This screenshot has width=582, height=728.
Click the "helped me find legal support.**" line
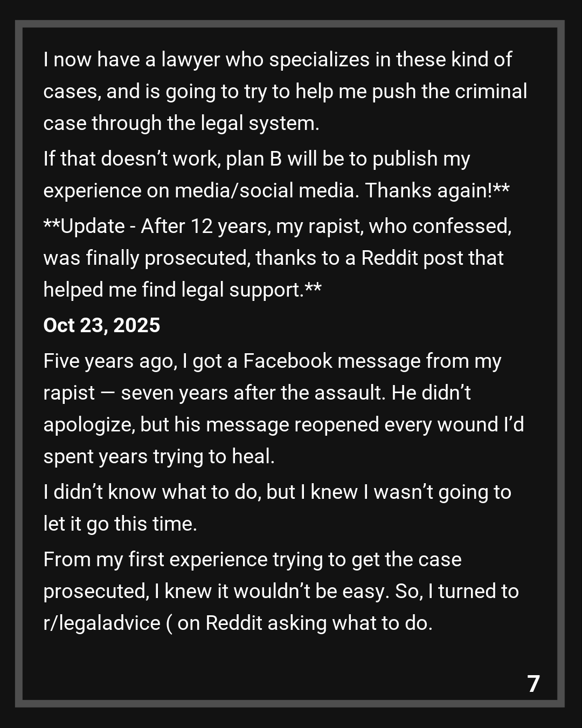pyautogui.click(x=182, y=290)
